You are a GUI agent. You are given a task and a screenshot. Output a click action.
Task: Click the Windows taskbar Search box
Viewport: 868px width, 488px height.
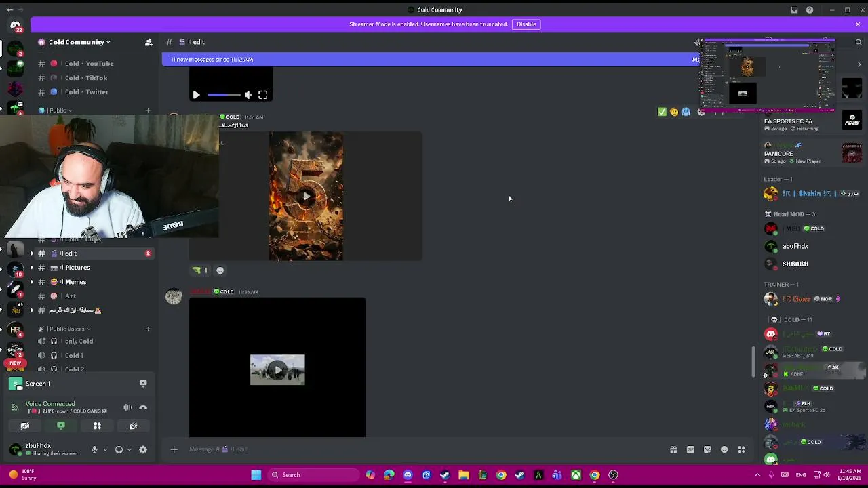point(313,475)
